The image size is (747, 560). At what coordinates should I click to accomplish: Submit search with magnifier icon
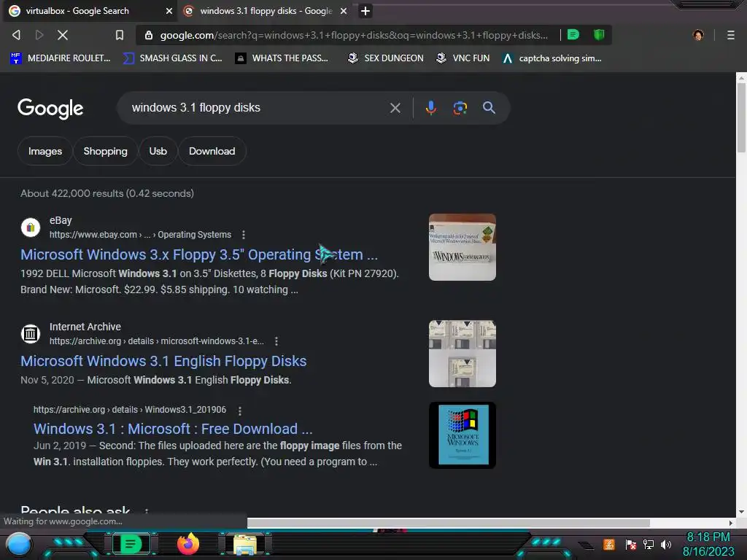coord(489,108)
